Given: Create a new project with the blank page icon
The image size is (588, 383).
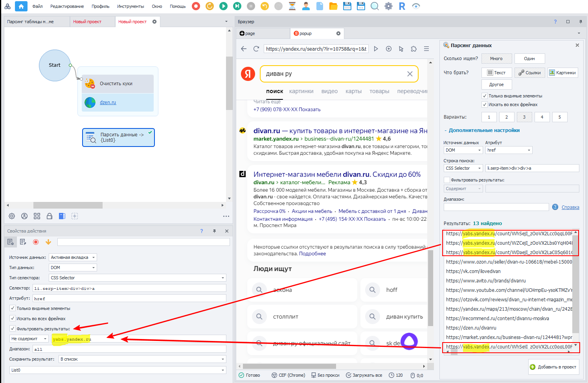Looking at the screenshot, I should coord(320,6).
